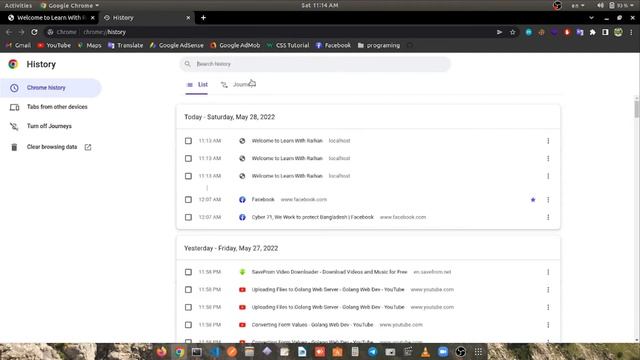Open the Translate bookmark

[126, 45]
